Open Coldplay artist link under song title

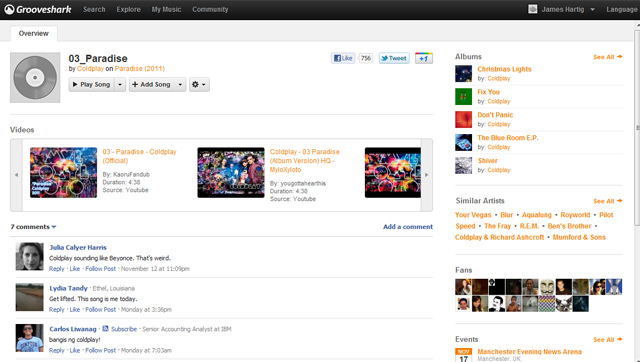pos(90,69)
